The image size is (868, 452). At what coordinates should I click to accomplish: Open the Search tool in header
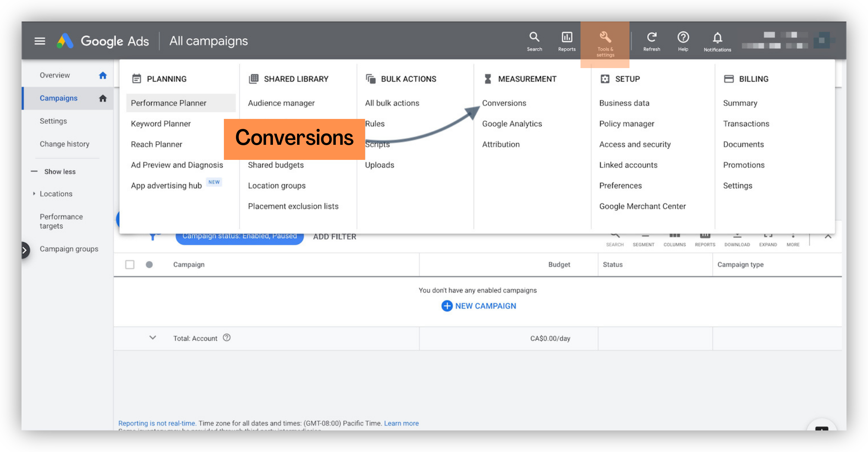(534, 41)
